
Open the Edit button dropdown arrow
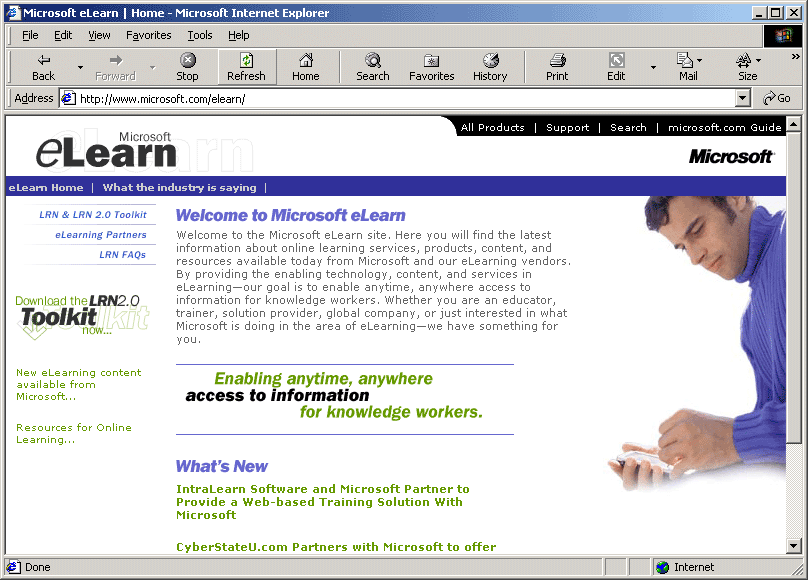point(653,67)
